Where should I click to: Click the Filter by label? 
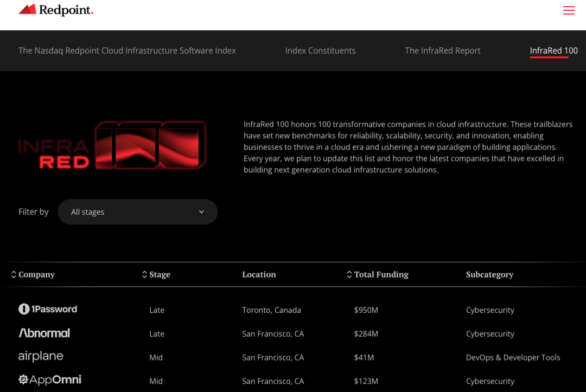(x=33, y=211)
